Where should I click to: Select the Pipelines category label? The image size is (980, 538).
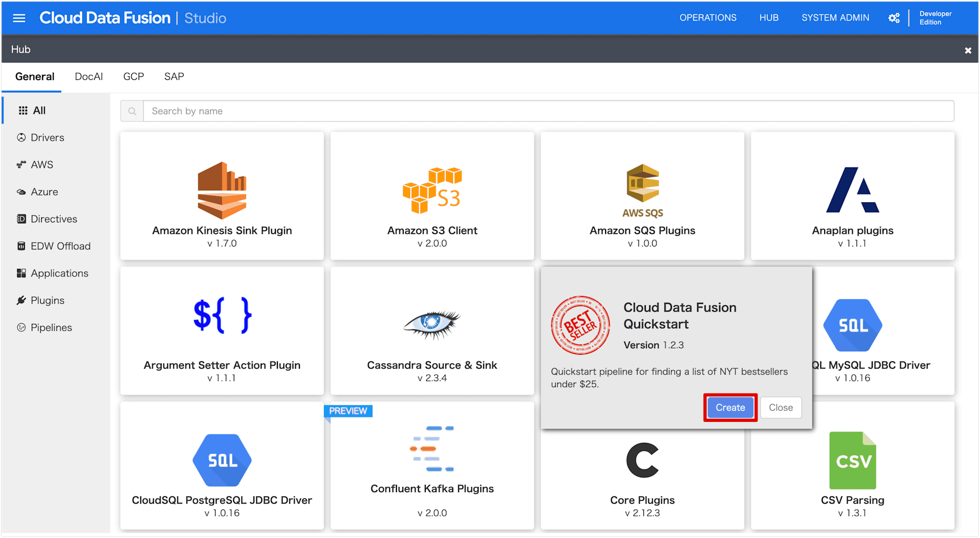[x=51, y=328]
